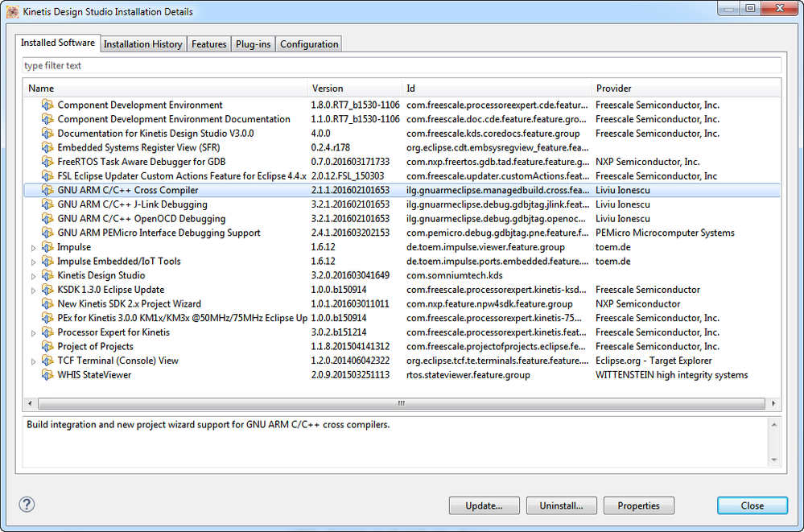This screenshot has width=804, height=532.
Task: Click the icon beside PEx for Kinetis 3.0.0 KM1x/KM3x
Action: pyautogui.click(x=47, y=318)
